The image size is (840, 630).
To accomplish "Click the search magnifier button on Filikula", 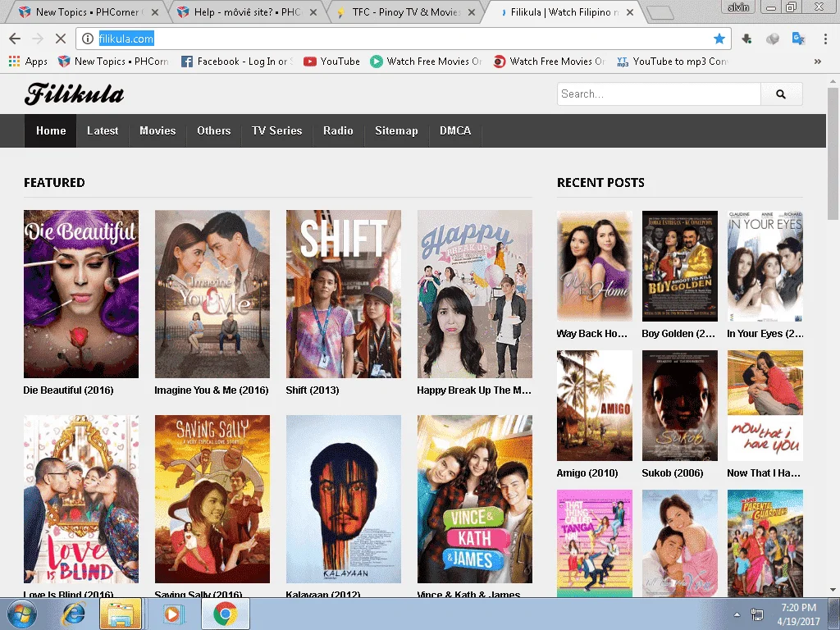I will click(x=781, y=94).
